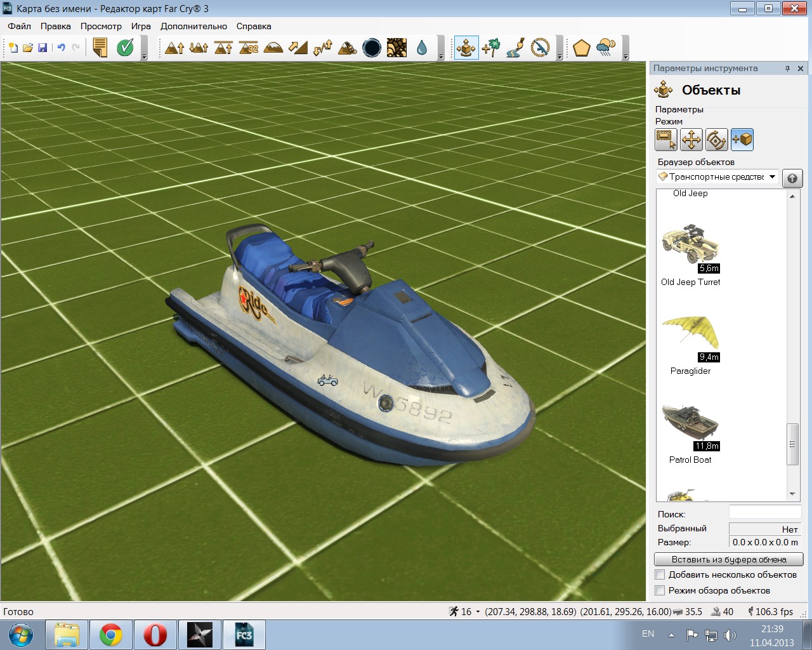Open a map via the folder icon
The width and height of the screenshot is (812, 650).
pyautogui.click(x=28, y=48)
